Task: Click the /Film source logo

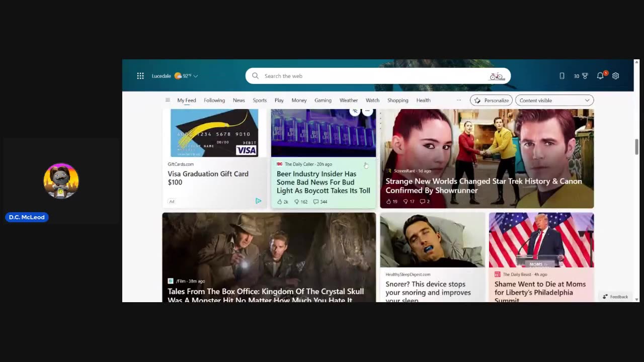Action: 171,281
